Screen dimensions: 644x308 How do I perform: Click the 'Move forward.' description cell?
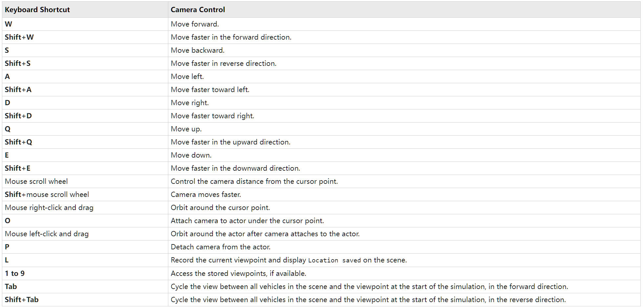point(195,24)
